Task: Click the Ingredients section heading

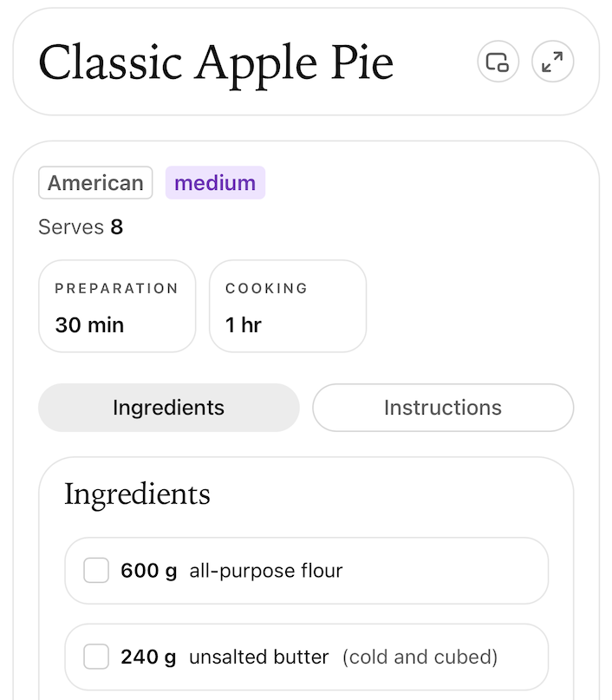Action: click(137, 494)
